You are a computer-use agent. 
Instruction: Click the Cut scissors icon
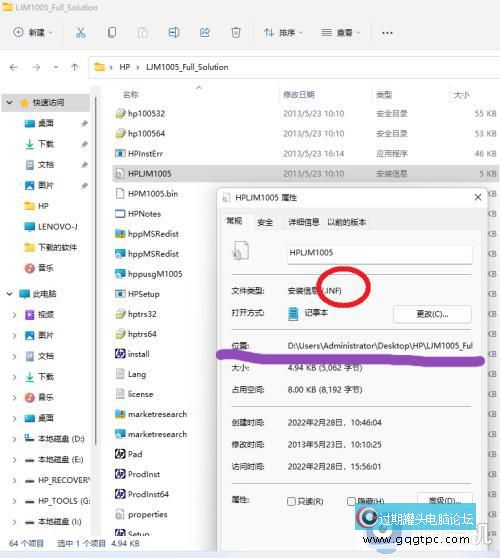pos(81,33)
